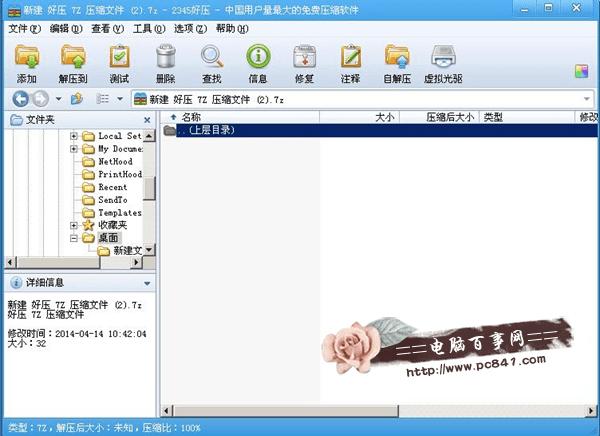This screenshot has height=436, width=600.
Task: Select the ..(上层目录) row
Action: [380, 130]
